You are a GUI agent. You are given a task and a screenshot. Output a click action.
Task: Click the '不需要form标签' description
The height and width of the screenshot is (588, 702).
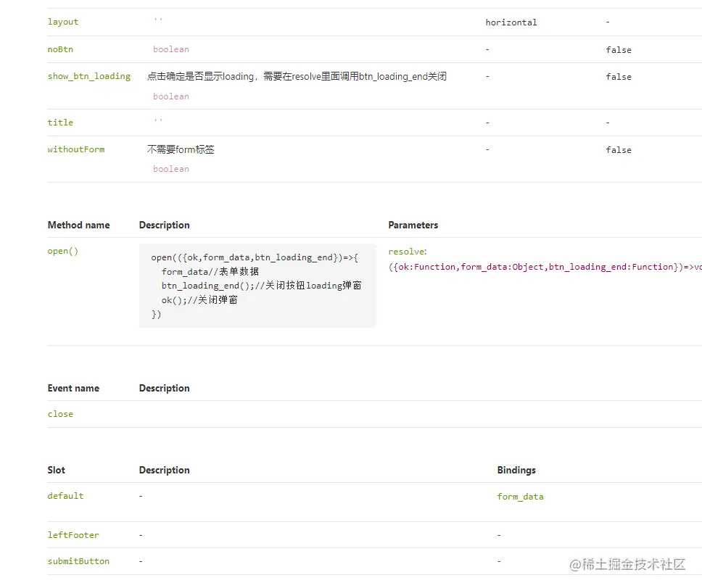point(181,149)
